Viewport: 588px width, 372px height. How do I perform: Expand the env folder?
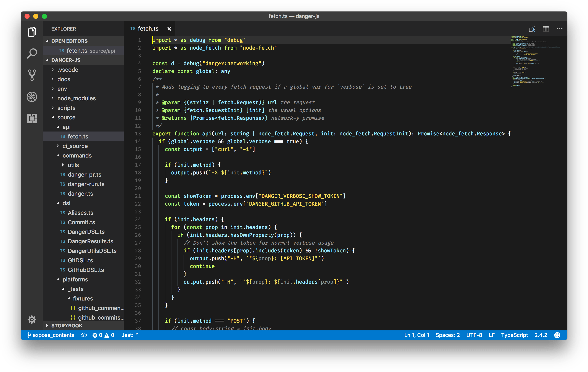83,89
